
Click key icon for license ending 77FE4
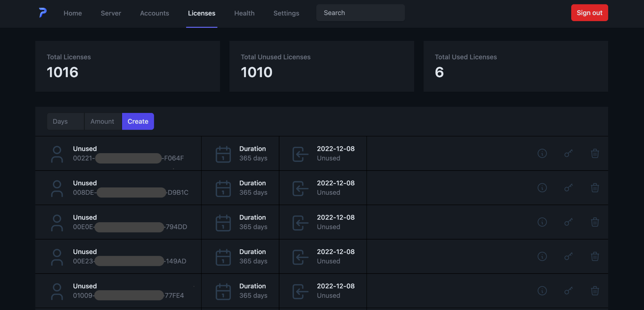[x=569, y=291]
